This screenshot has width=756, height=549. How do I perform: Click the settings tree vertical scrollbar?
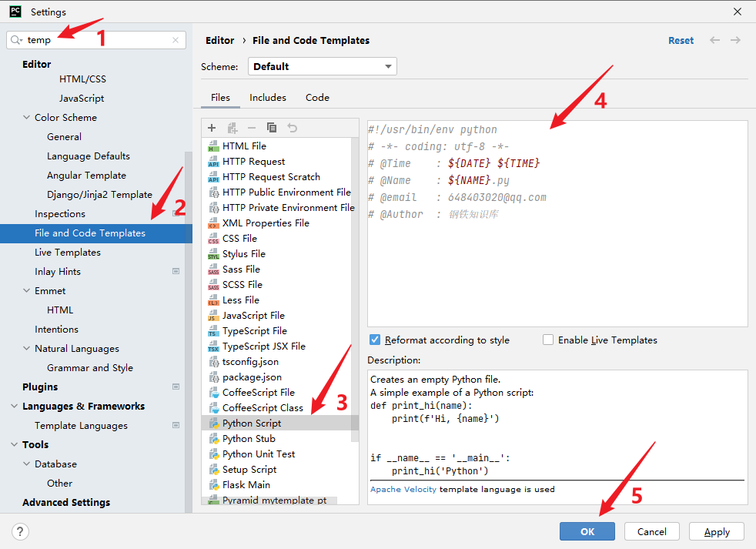[x=189, y=332]
